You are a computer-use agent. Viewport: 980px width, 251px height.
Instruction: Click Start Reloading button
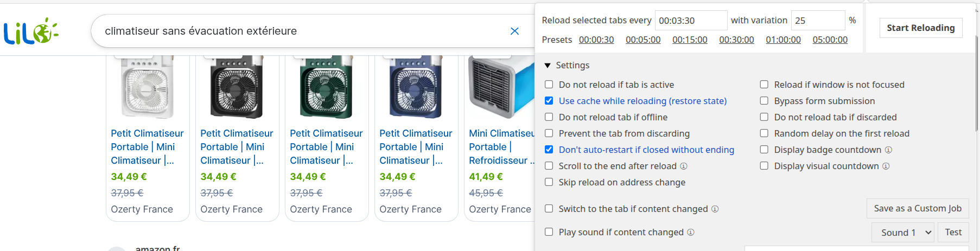[921, 28]
